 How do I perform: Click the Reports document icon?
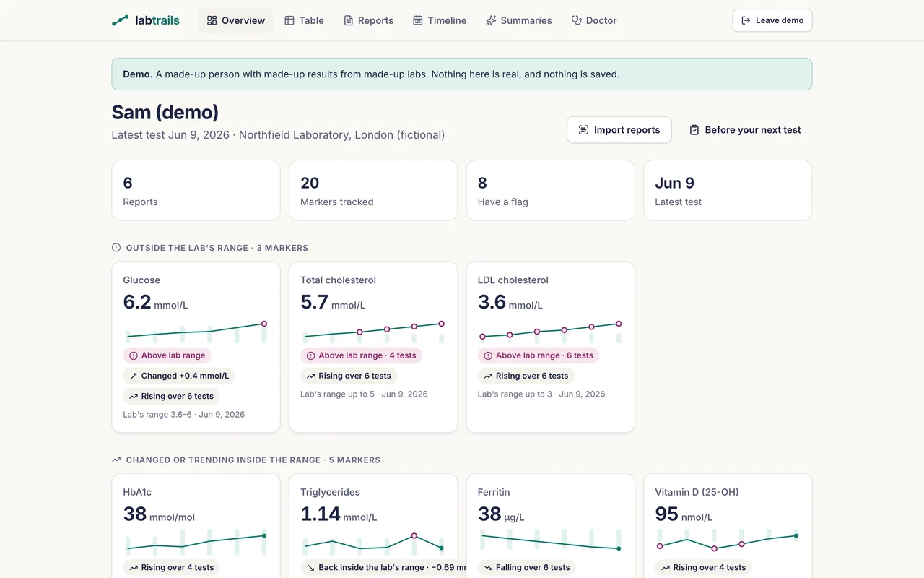point(349,20)
